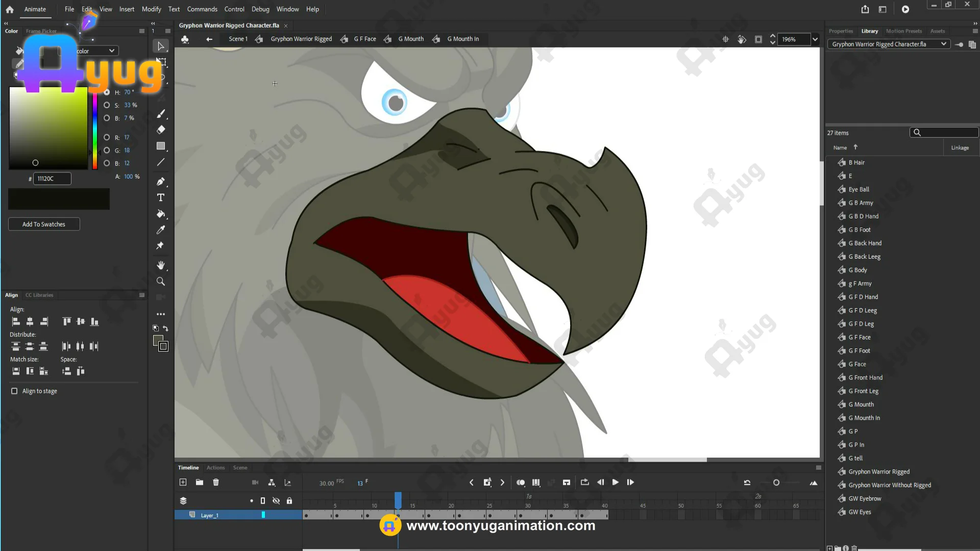Image resolution: width=980 pixels, height=551 pixels.
Task: Choose the Eyedropper tool
Action: point(161,230)
